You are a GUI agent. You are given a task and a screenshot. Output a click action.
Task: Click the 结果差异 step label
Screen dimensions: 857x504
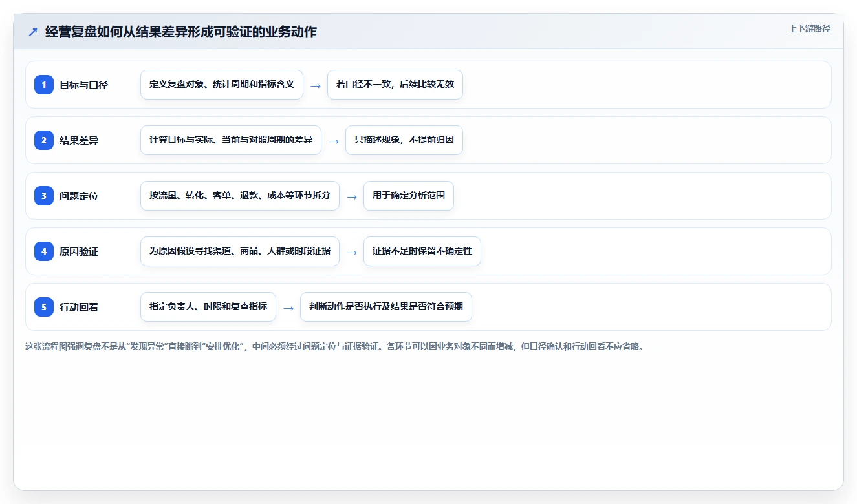pyautogui.click(x=79, y=140)
